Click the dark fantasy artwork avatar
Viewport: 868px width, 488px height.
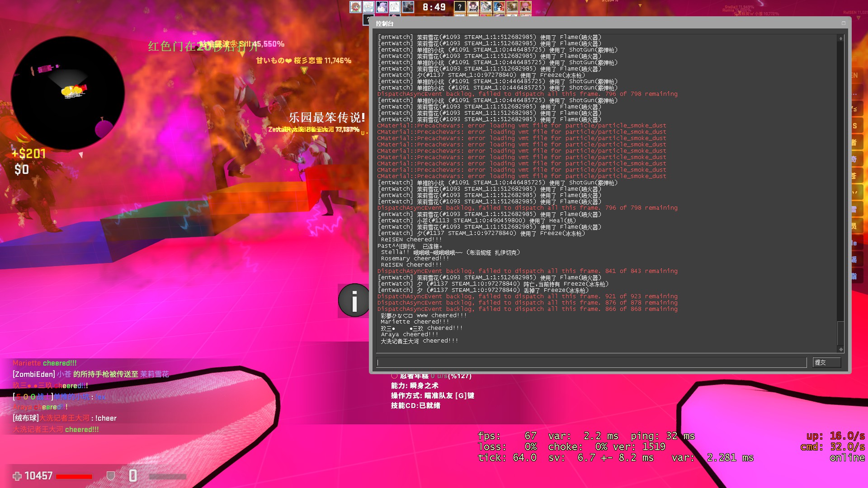tap(408, 7)
